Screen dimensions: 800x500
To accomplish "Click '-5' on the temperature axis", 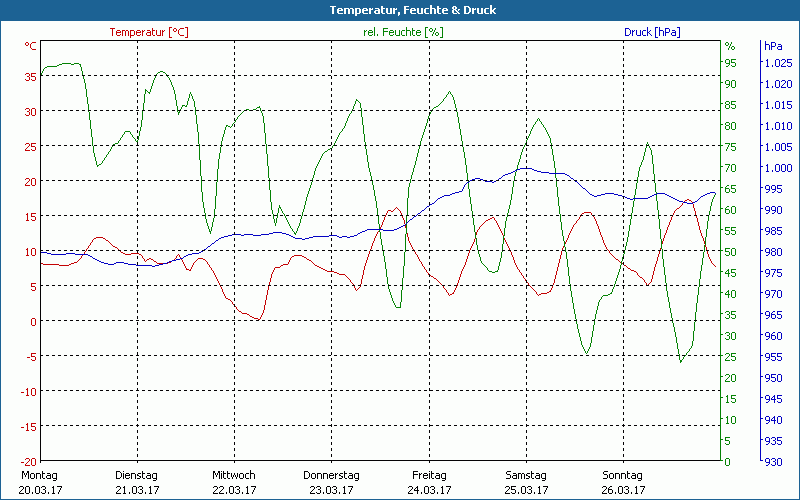I will 30,357.
